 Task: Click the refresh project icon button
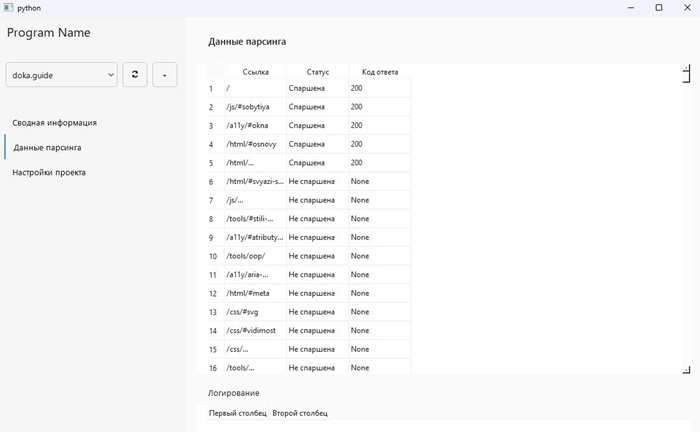coord(135,75)
